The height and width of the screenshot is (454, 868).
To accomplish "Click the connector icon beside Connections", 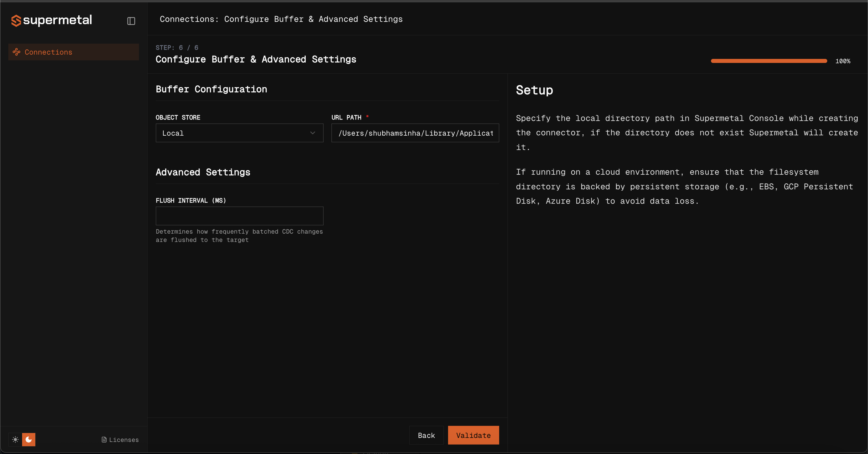I will point(16,52).
